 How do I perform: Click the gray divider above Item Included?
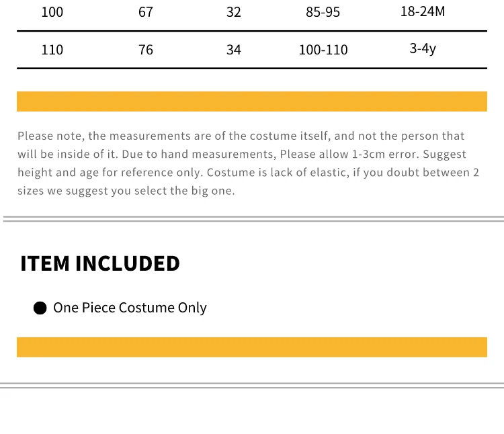point(253,219)
